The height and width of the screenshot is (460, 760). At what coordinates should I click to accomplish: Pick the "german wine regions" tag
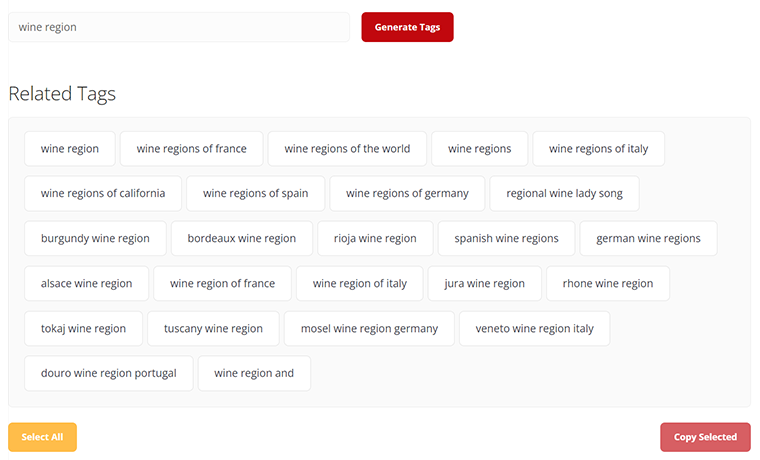tap(648, 238)
